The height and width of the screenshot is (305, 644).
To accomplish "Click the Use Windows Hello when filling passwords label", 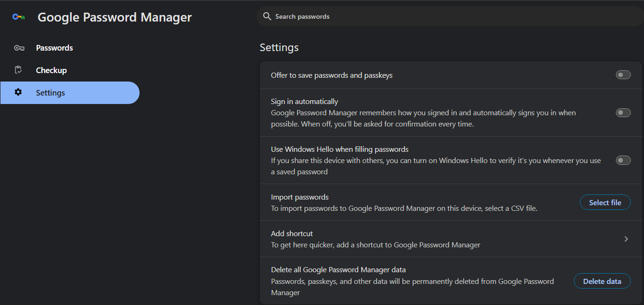I will [340, 149].
